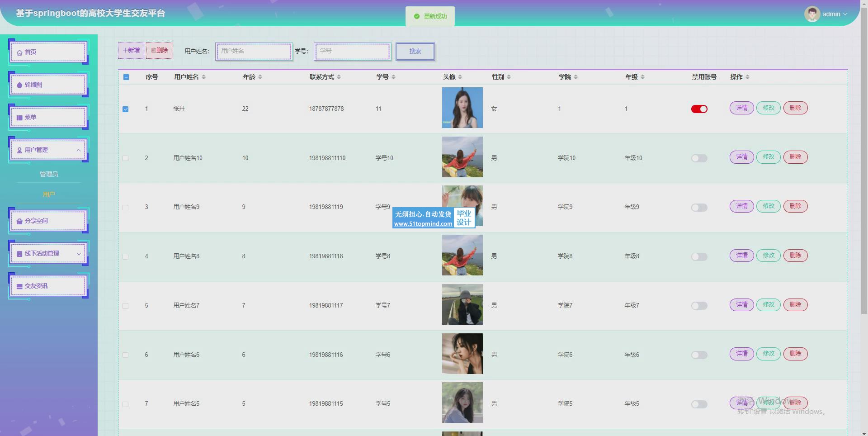Click the 轮播图 sidebar icon
The height and width of the screenshot is (436, 868).
pos(19,85)
